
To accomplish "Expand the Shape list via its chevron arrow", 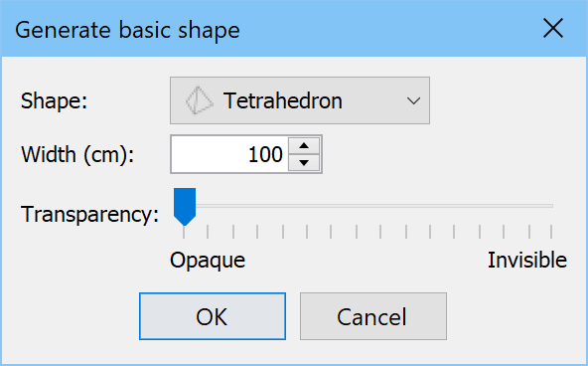I will click(413, 101).
